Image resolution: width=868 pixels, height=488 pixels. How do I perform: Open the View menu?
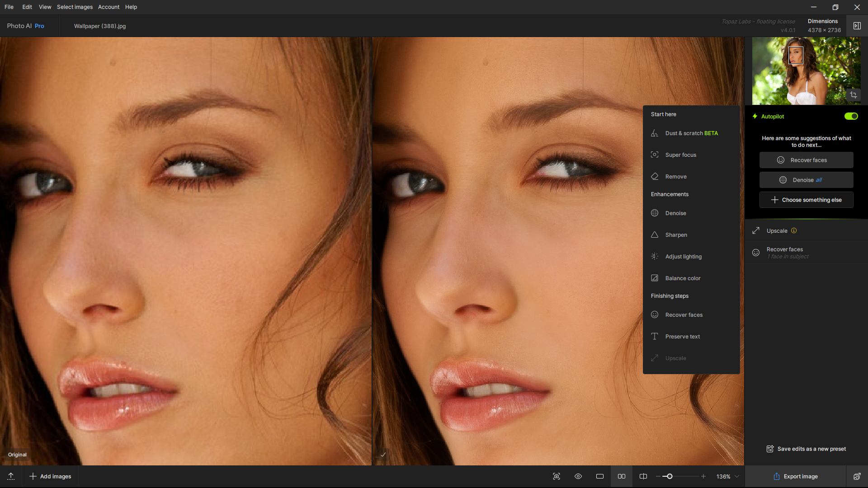click(x=45, y=7)
